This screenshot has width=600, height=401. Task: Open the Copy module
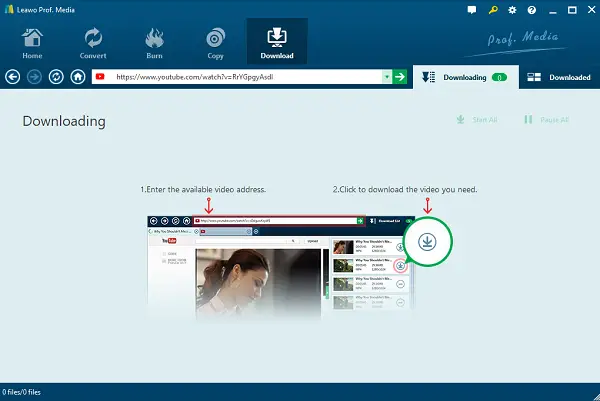(215, 43)
